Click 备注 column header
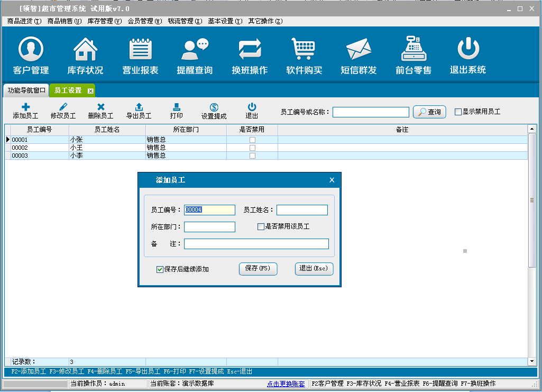Screen dimensions: 542x392 pyautogui.click(x=402, y=130)
